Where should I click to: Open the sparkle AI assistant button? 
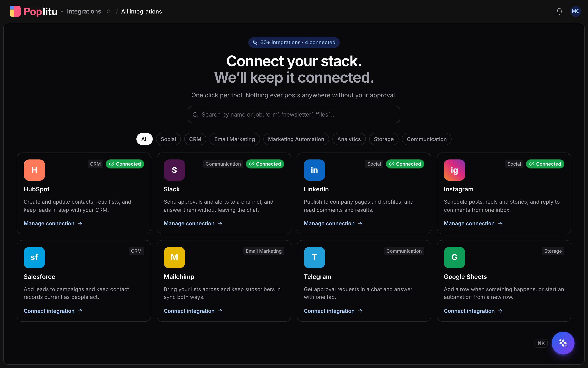tap(563, 343)
